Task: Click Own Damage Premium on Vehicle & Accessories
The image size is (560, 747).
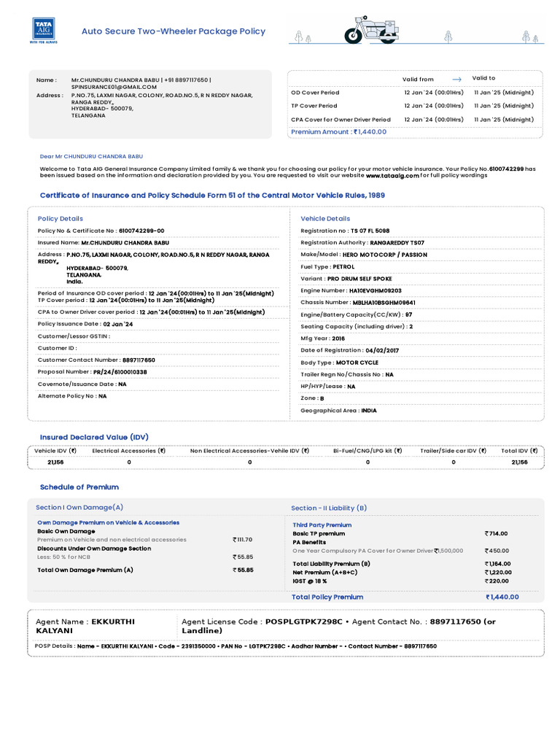Action: (x=109, y=522)
